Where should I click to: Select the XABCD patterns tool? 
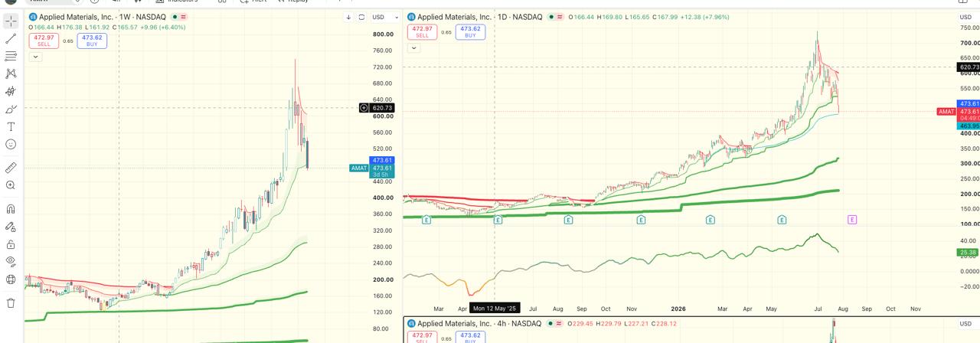coord(11,73)
